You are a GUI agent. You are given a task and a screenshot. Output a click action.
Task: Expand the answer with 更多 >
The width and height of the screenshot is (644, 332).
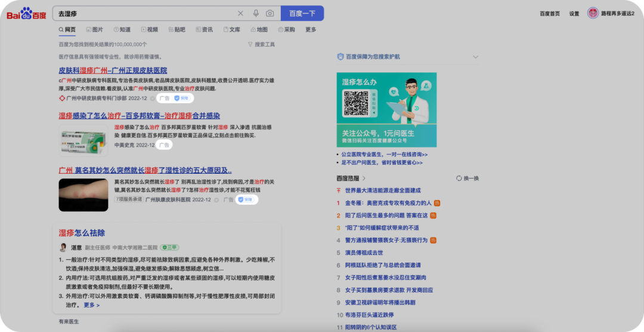click(92, 305)
